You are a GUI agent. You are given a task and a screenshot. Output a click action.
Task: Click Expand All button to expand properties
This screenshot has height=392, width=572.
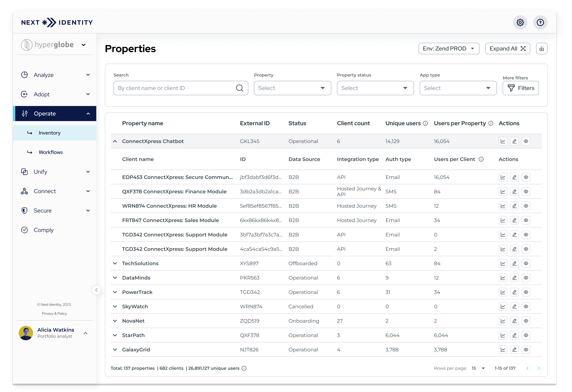tap(508, 49)
